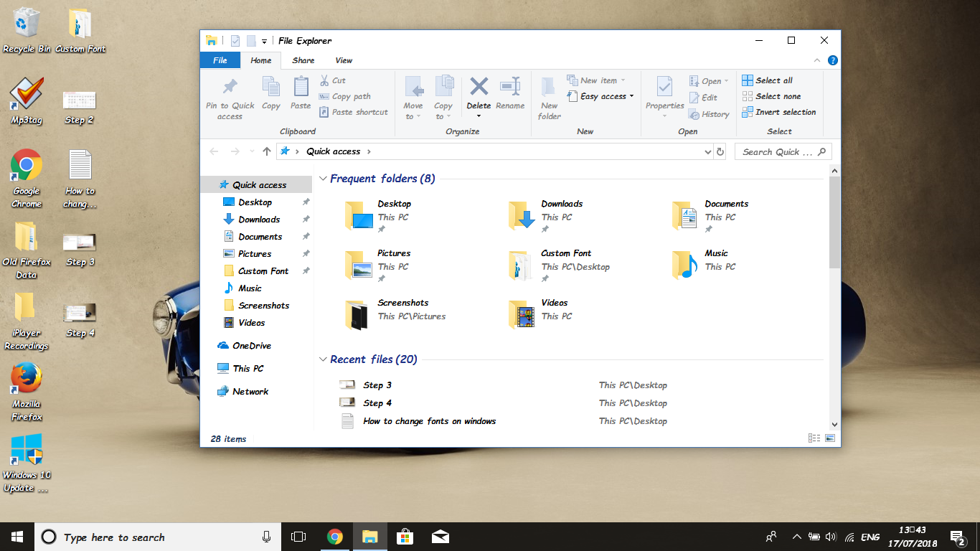
Task: Refresh the view with the address bar icon
Action: click(720, 151)
